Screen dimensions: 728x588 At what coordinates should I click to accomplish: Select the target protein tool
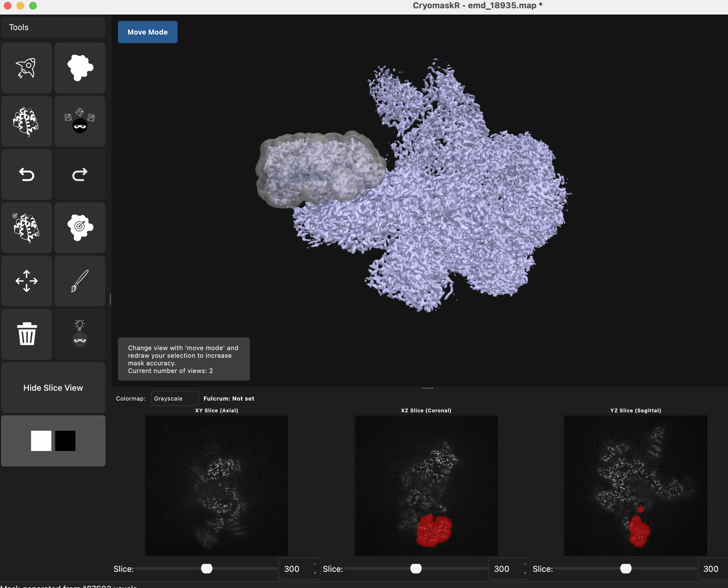pos(26,228)
